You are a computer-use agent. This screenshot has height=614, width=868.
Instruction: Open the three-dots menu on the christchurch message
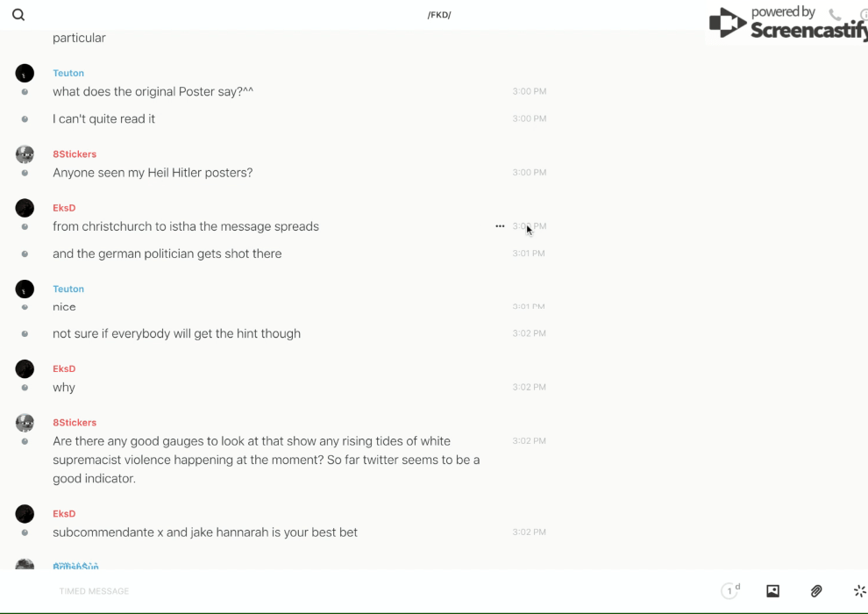click(500, 226)
